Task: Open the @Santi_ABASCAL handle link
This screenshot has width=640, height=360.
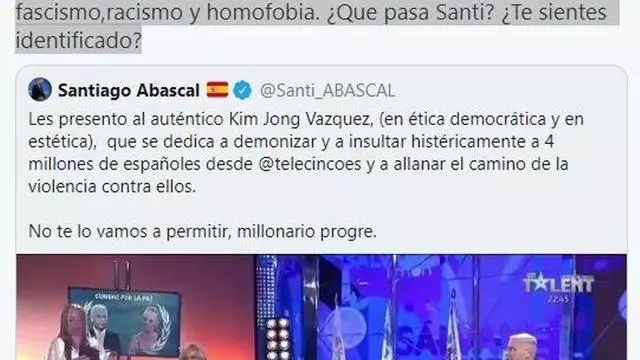Action: coord(327,90)
